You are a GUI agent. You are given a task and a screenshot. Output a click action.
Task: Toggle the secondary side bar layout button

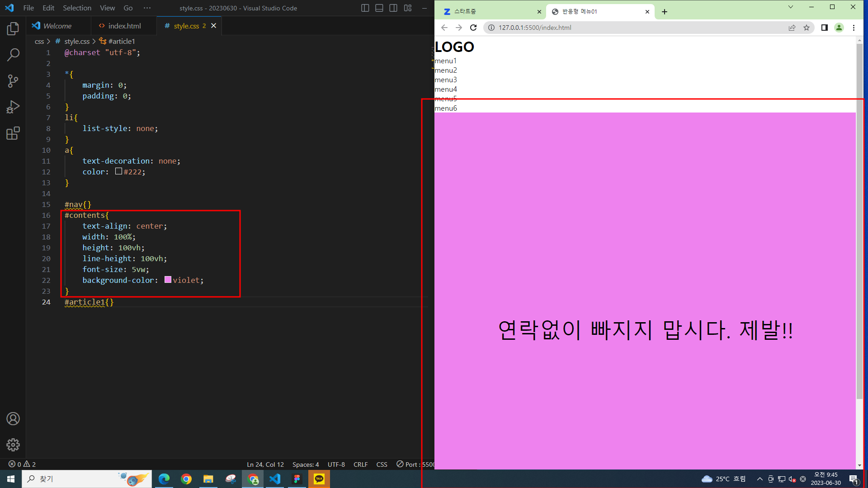click(x=393, y=8)
